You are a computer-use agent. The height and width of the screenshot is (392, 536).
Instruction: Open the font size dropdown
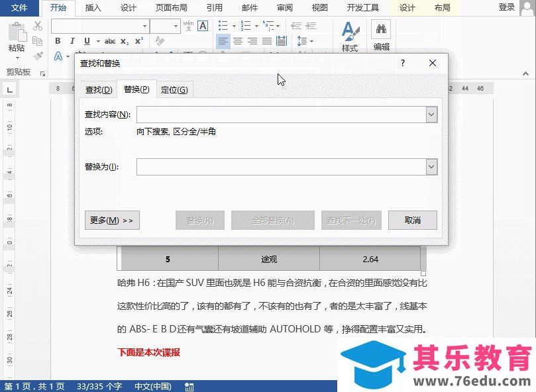[x=176, y=26]
